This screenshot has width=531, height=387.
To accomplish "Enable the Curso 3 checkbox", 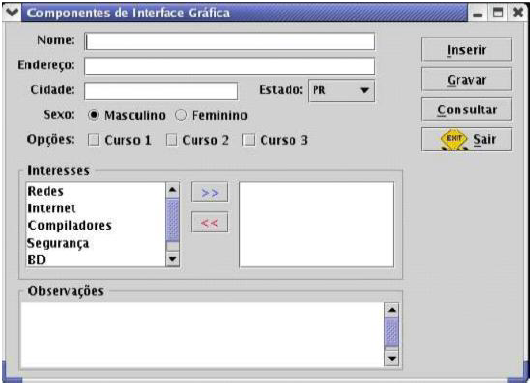I will pos(249,140).
